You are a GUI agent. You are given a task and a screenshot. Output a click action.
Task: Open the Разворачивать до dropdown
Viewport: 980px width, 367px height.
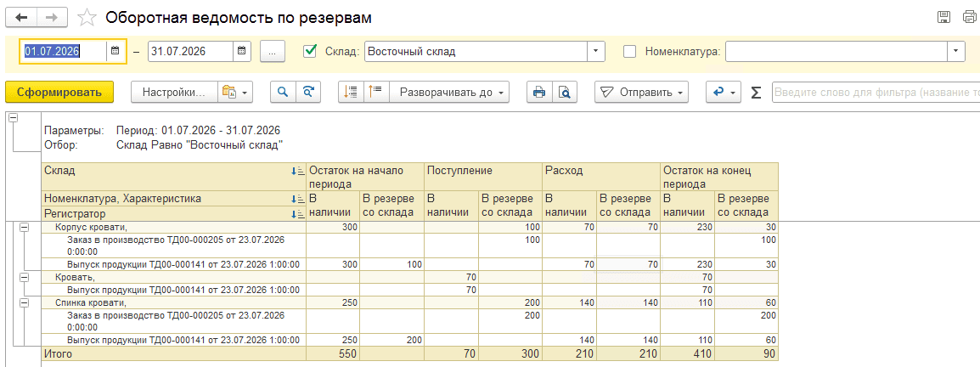pyautogui.click(x=449, y=92)
